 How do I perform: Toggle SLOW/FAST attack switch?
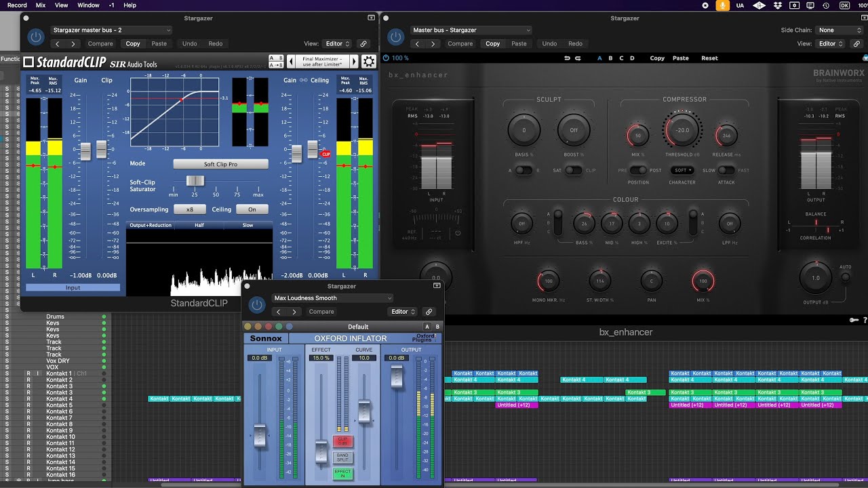(x=726, y=170)
